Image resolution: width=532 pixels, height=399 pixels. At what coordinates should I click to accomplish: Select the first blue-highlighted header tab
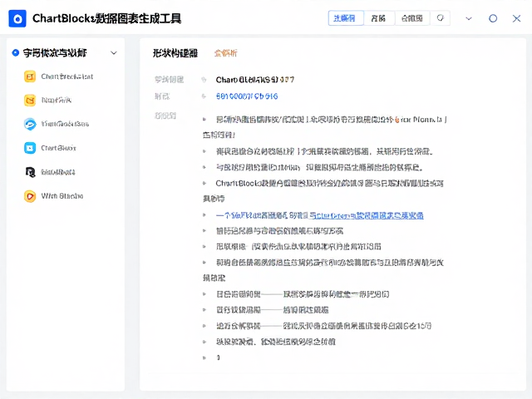pos(346,18)
